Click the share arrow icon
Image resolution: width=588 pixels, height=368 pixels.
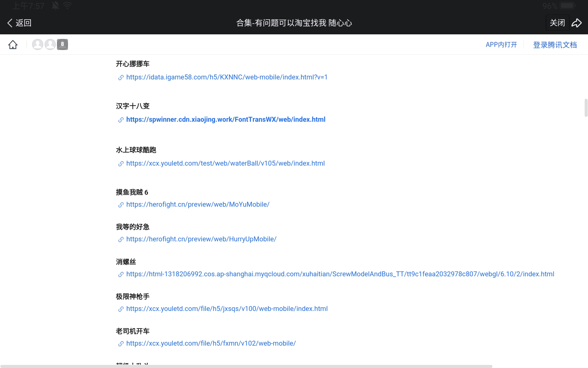click(577, 23)
